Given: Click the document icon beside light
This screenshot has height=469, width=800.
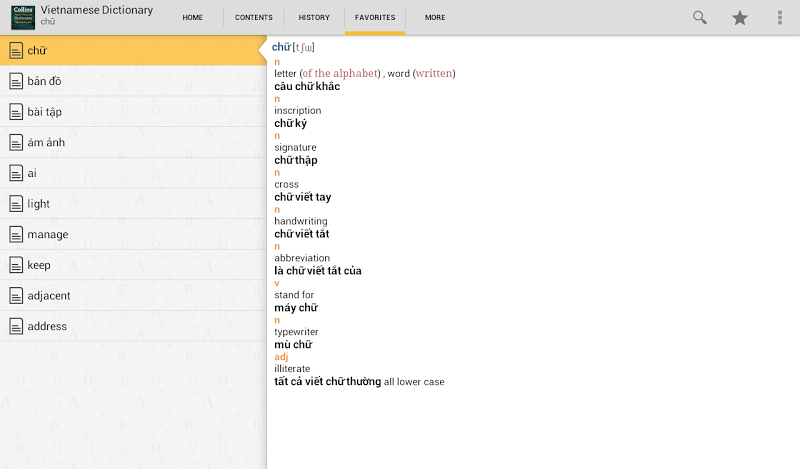Looking at the screenshot, I should pos(16,204).
